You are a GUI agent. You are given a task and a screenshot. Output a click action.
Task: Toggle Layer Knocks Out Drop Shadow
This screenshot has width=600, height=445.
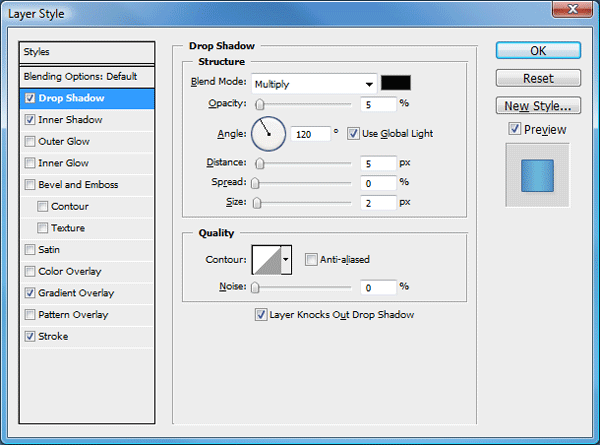261,315
